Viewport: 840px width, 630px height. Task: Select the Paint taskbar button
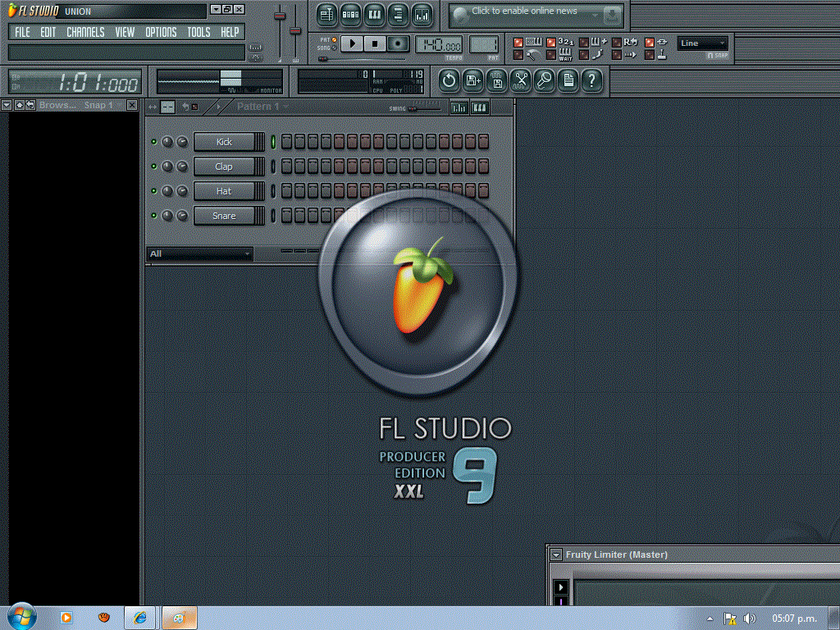pos(180,619)
